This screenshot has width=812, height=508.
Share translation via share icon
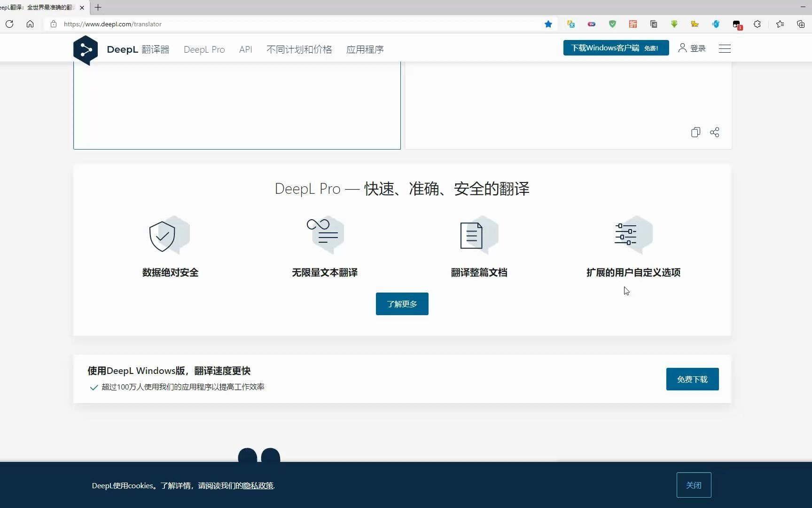(x=715, y=132)
